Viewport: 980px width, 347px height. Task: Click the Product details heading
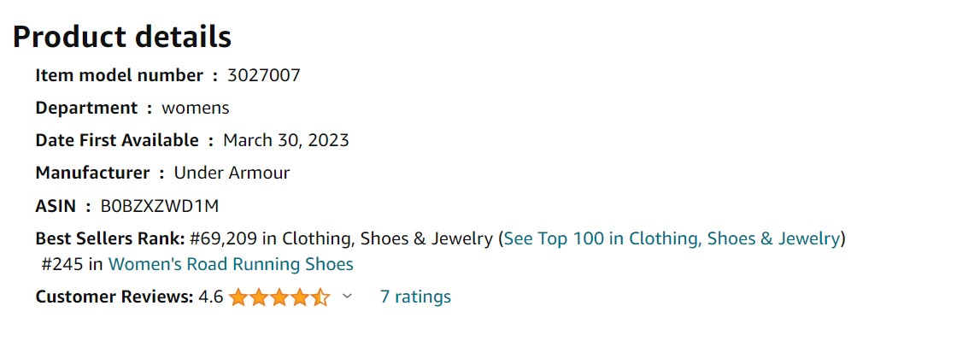click(122, 37)
